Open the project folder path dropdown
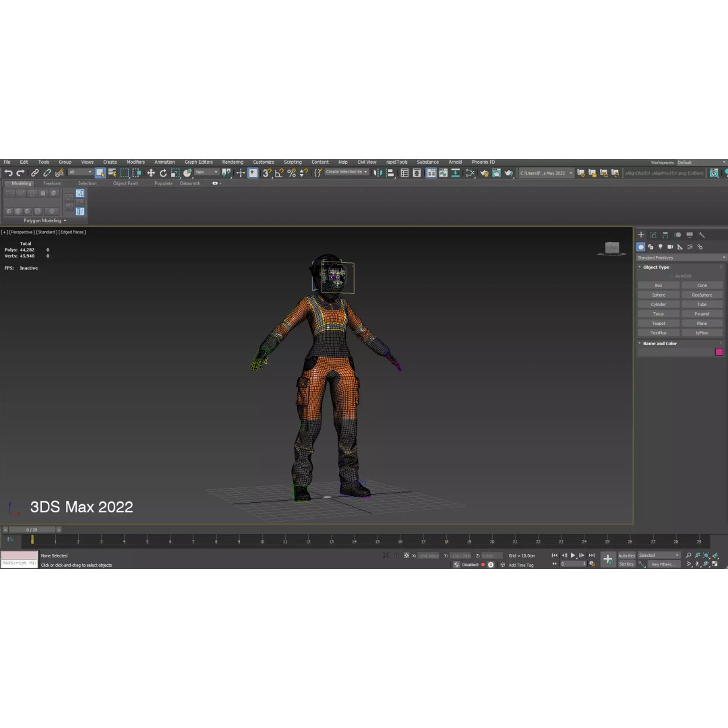728x728 pixels. tap(546, 173)
